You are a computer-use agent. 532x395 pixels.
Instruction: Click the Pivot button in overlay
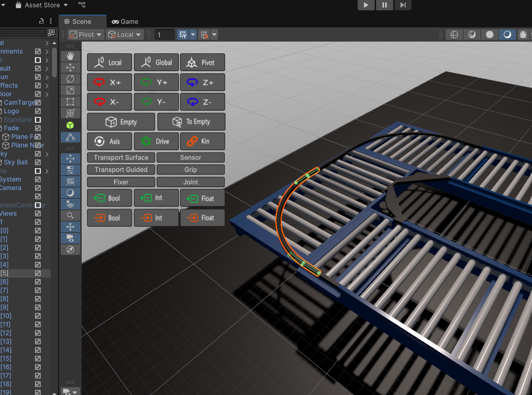[202, 63]
